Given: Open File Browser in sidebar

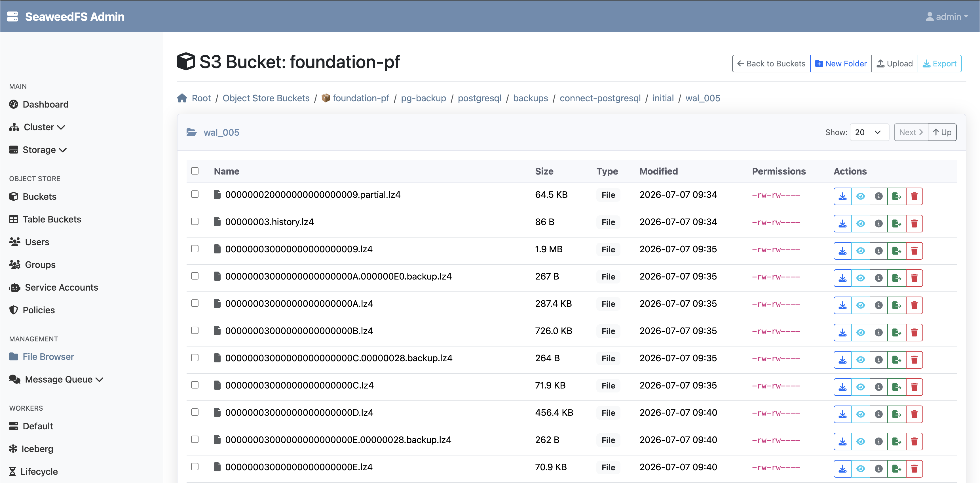Looking at the screenshot, I should 42,357.
